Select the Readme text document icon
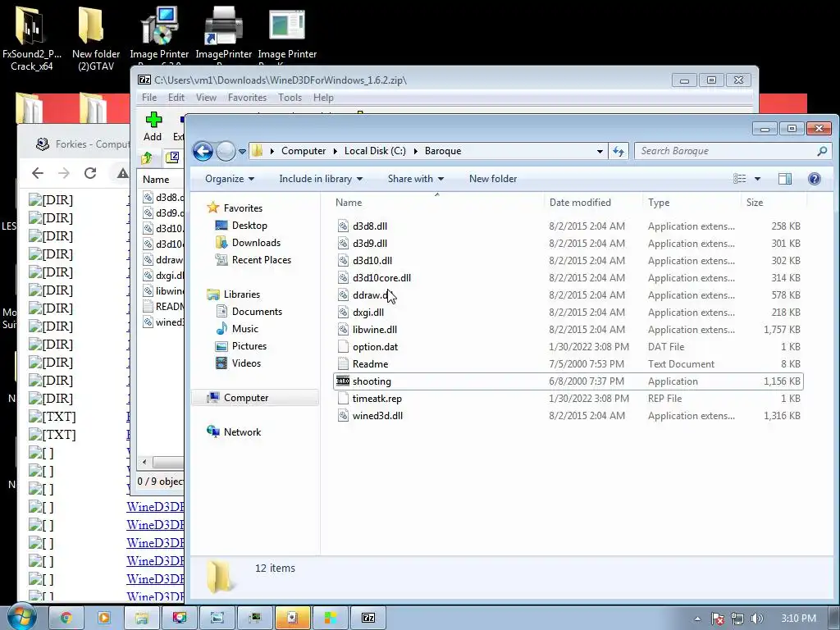 click(343, 363)
